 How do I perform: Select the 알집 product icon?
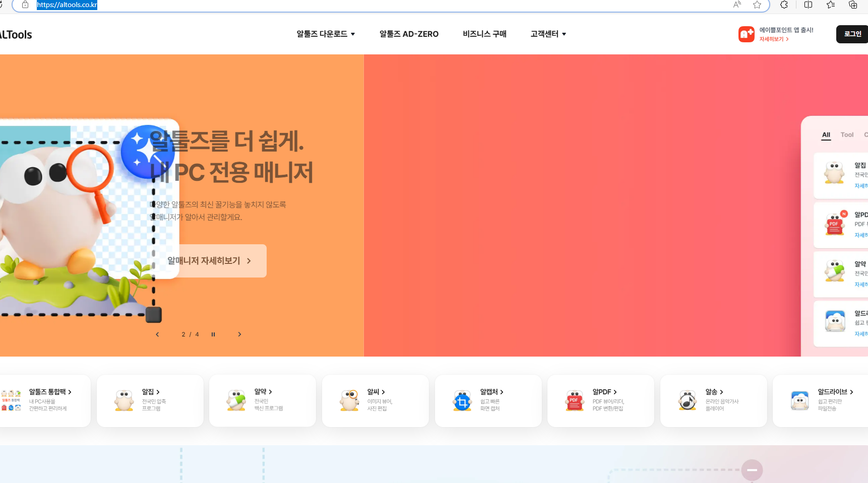[x=124, y=400]
